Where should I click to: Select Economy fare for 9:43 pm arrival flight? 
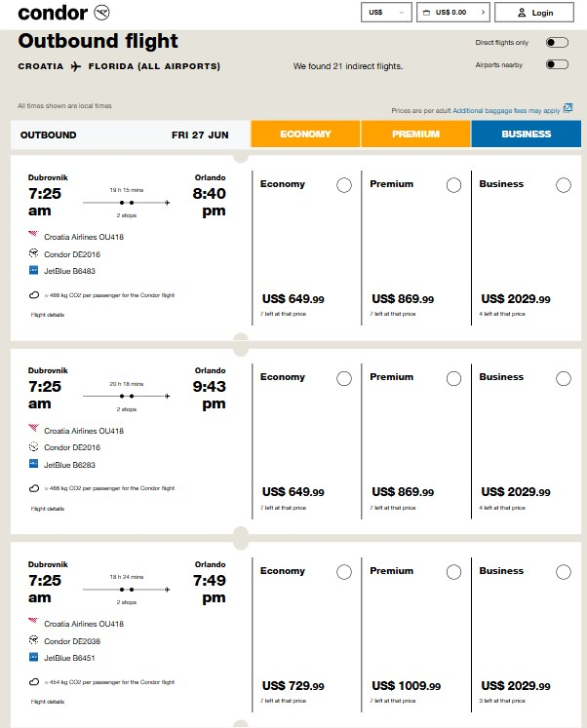(344, 378)
